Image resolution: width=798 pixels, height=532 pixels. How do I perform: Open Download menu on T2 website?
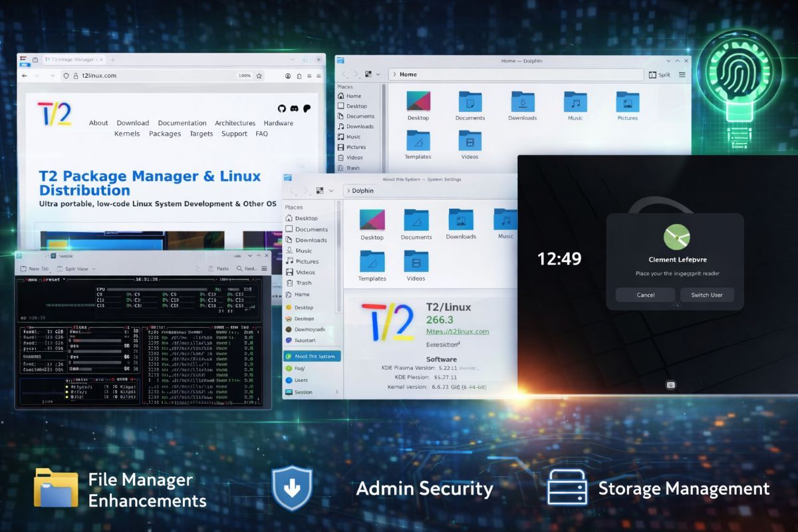133,123
